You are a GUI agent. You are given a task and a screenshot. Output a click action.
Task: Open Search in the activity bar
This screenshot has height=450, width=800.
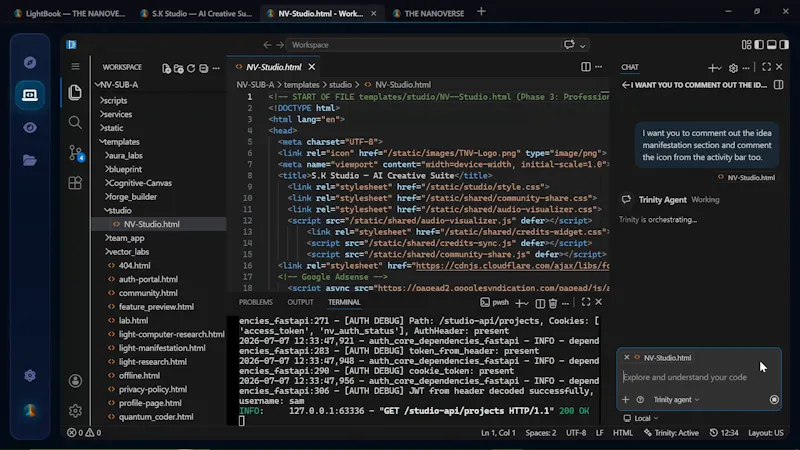[x=75, y=122]
